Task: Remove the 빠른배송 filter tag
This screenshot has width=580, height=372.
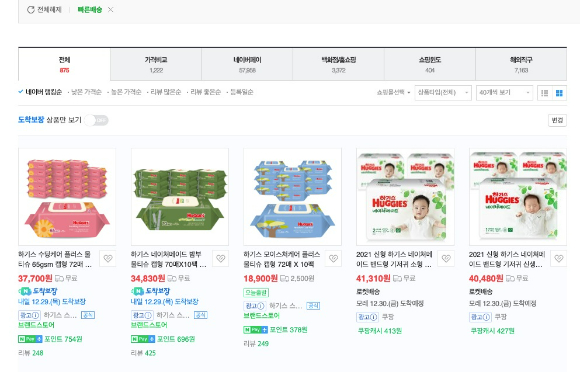Action: tap(110, 10)
